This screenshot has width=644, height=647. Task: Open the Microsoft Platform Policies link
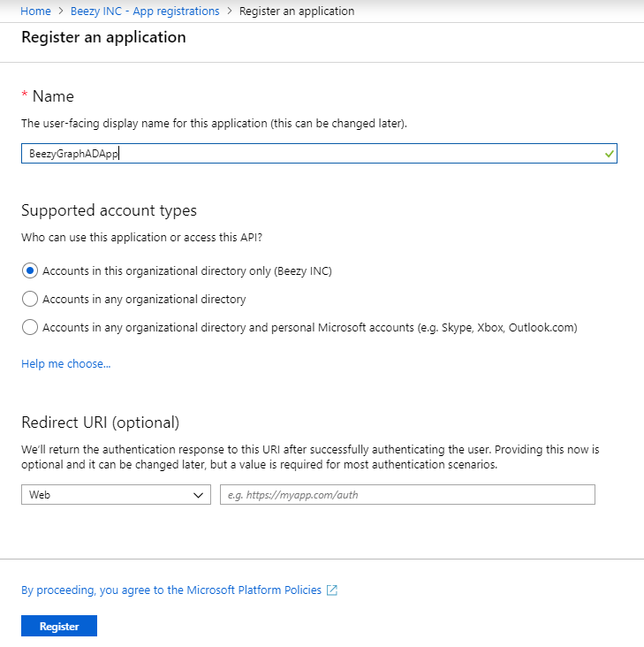[x=171, y=590]
